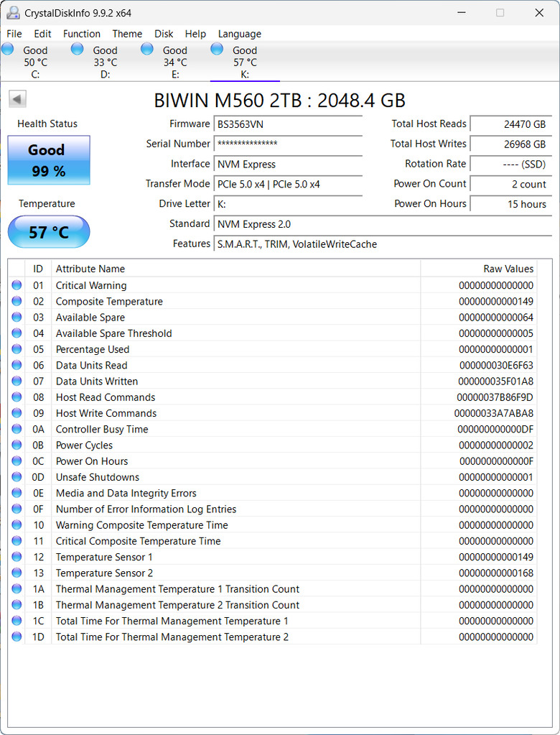Click Total Host Writes value 26968 GB

pyautogui.click(x=511, y=144)
